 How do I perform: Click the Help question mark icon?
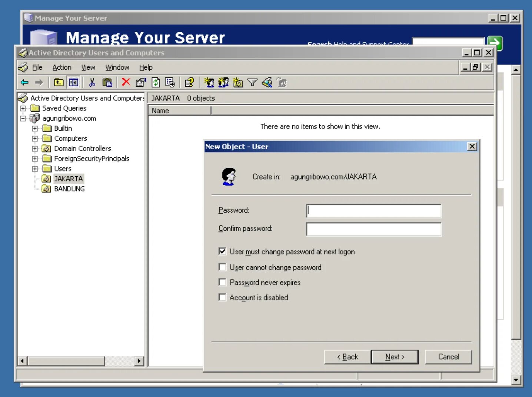coord(189,82)
